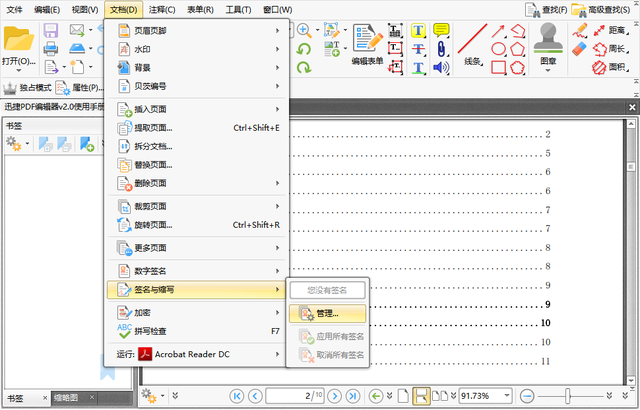This screenshot has height=410, width=640.
Task: Choose 提取页面... menu entry
Action: 198,128
